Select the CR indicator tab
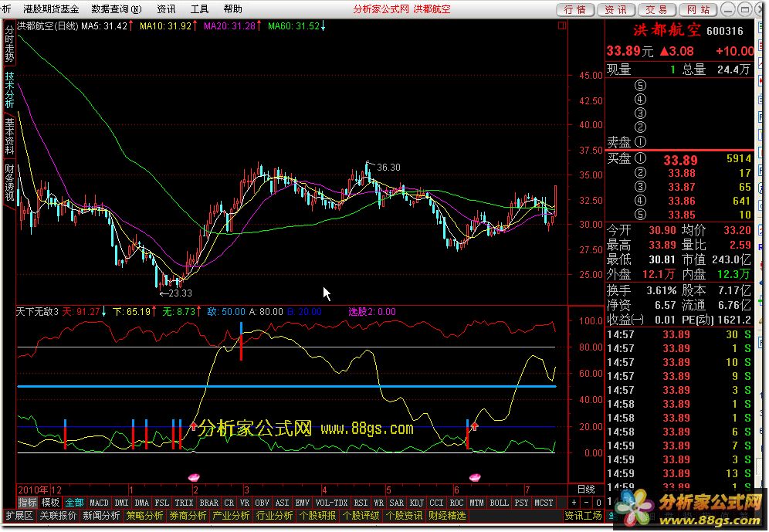The height and width of the screenshot is (532, 769). (229, 503)
